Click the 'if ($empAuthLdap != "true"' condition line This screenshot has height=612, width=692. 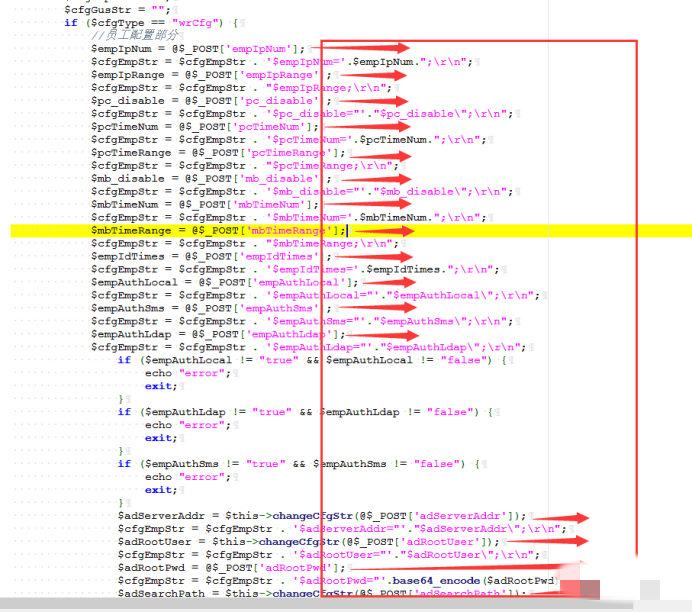click(305, 413)
